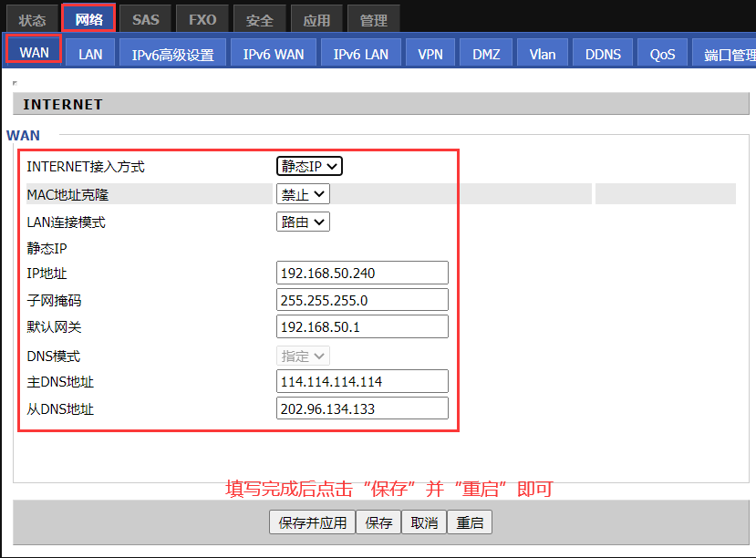The width and height of the screenshot is (756, 558).
Task: Open the FXO tab
Action: tap(202, 20)
